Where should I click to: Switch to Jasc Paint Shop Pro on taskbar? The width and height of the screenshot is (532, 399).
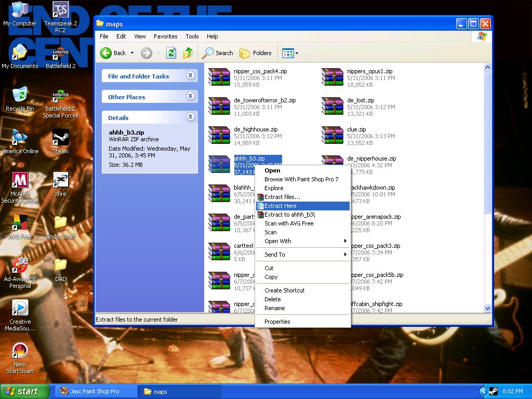(96, 391)
